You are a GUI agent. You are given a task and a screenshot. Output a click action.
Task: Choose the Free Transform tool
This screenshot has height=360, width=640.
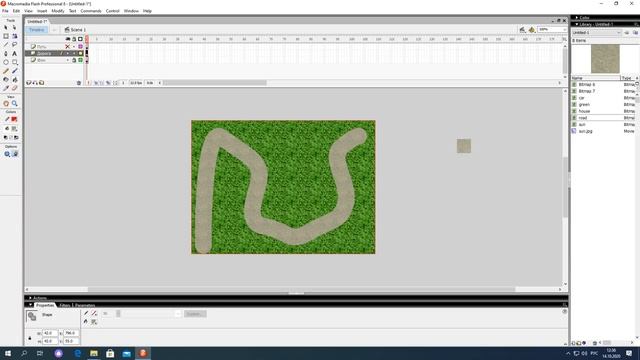point(6,36)
